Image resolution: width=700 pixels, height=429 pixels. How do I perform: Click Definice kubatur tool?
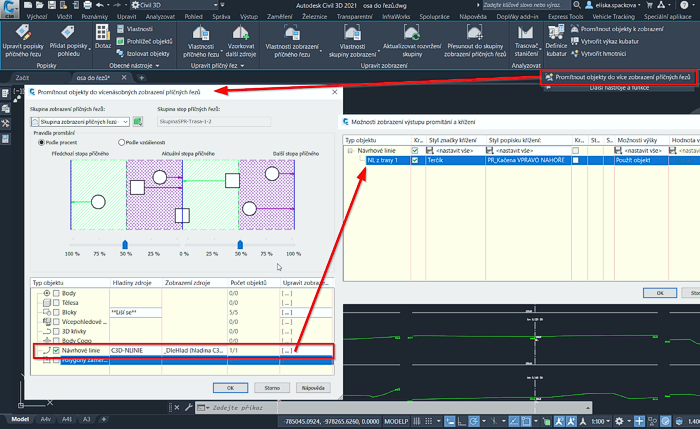(x=556, y=41)
